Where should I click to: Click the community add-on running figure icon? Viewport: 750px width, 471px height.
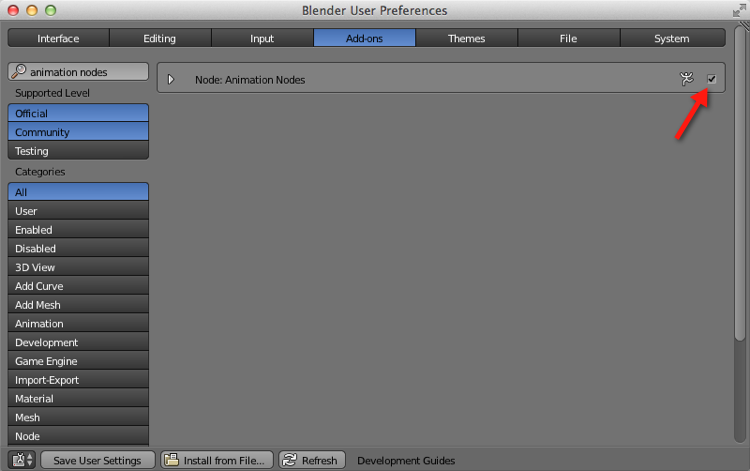[686, 79]
